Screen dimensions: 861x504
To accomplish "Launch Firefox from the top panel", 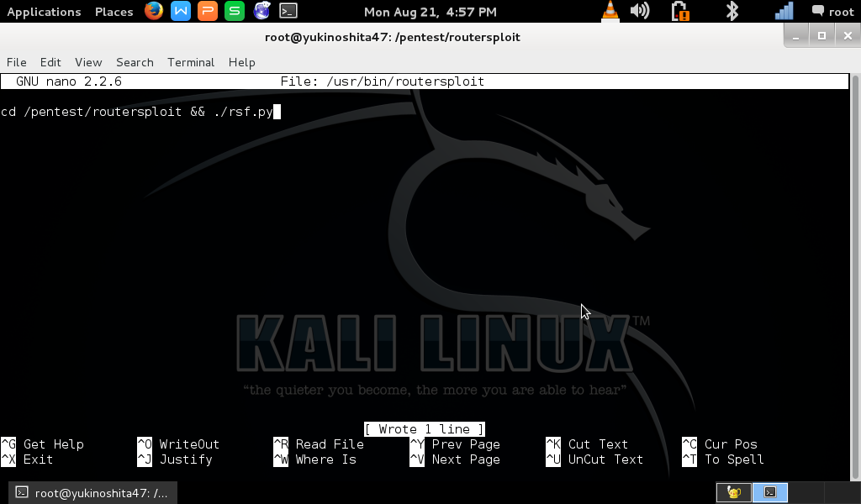I will tap(154, 11).
